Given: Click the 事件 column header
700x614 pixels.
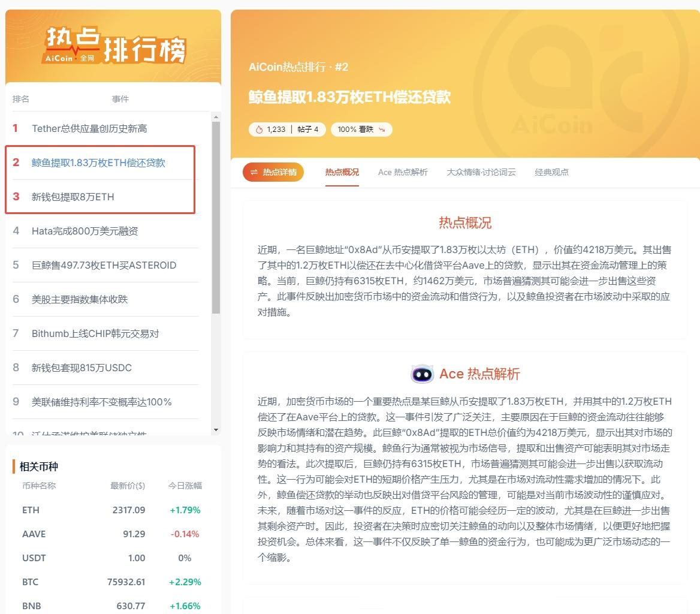Looking at the screenshot, I should pyautogui.click(x=120, y=99).
